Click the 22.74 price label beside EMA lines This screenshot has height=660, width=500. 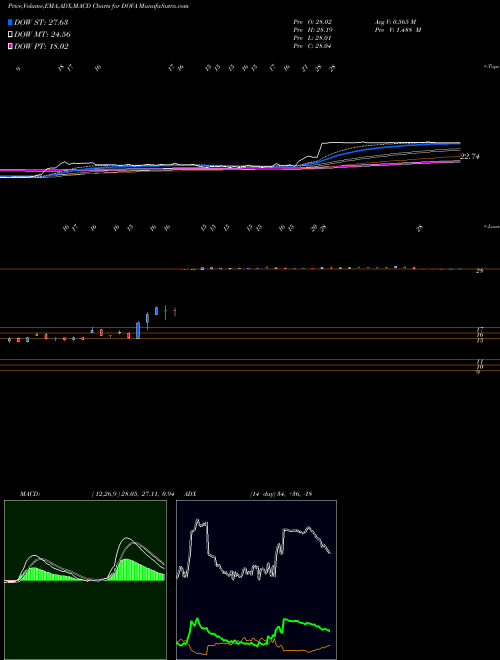[470, 157]
